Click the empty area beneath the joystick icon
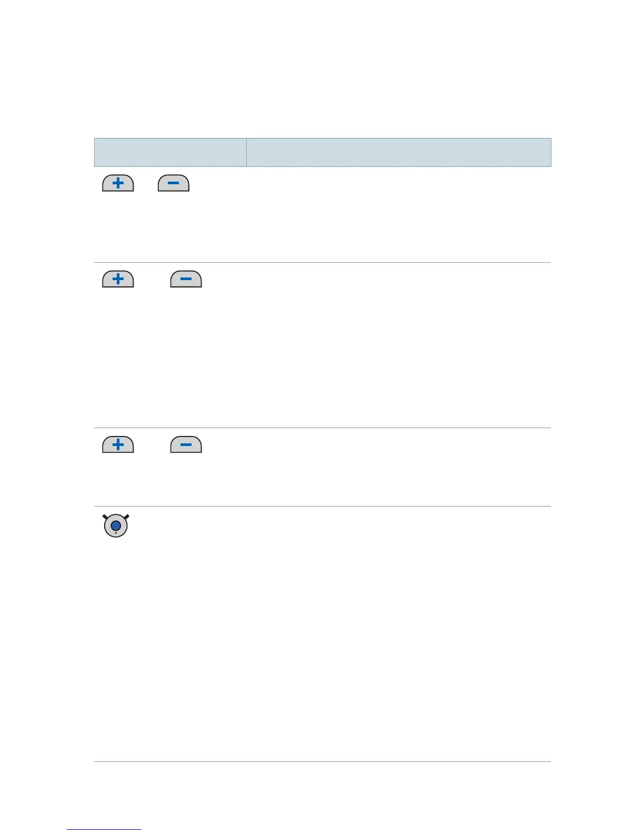The height and width of the screenshot is (834, 644). point(170,649)
